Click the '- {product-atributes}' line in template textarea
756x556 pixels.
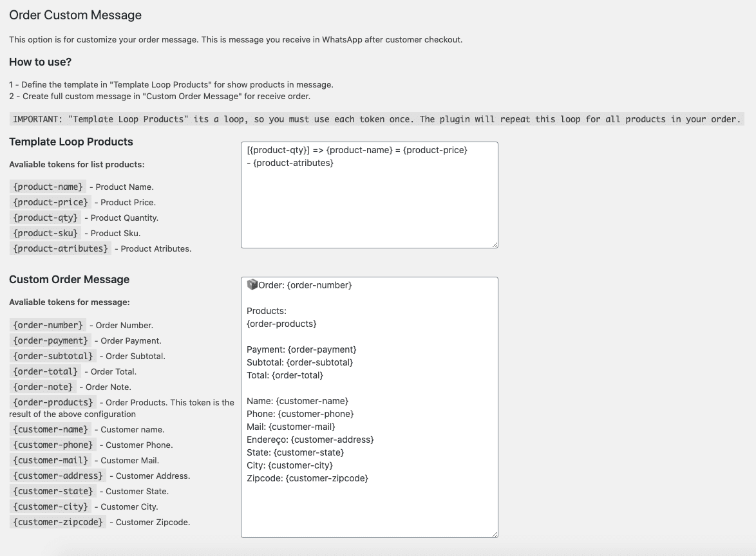[290, 163]
